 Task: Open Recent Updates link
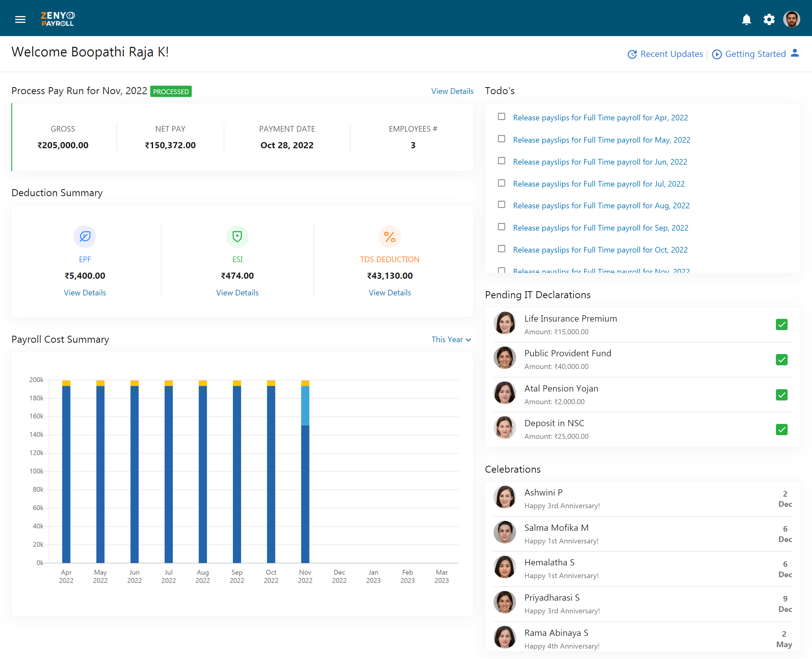pos(672,54)
